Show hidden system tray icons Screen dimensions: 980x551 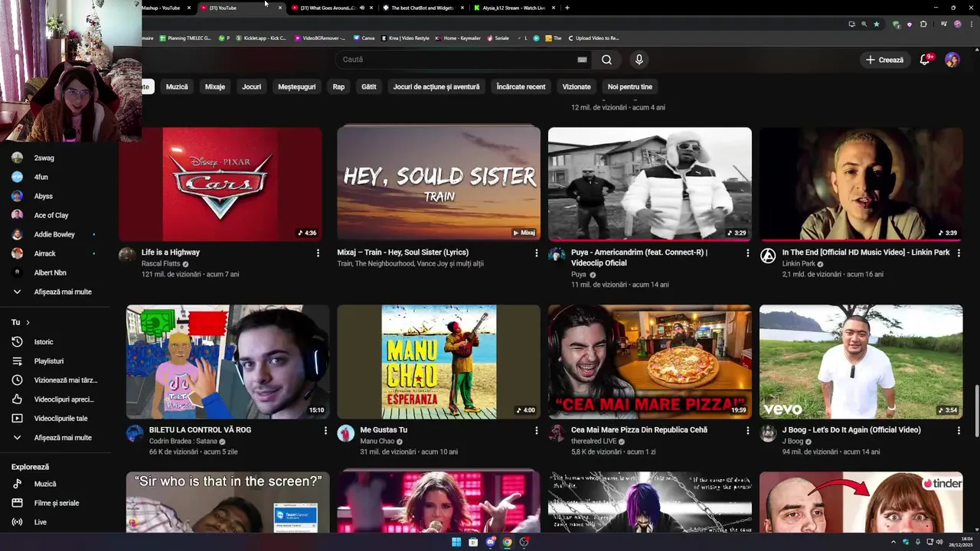point(893,542)
